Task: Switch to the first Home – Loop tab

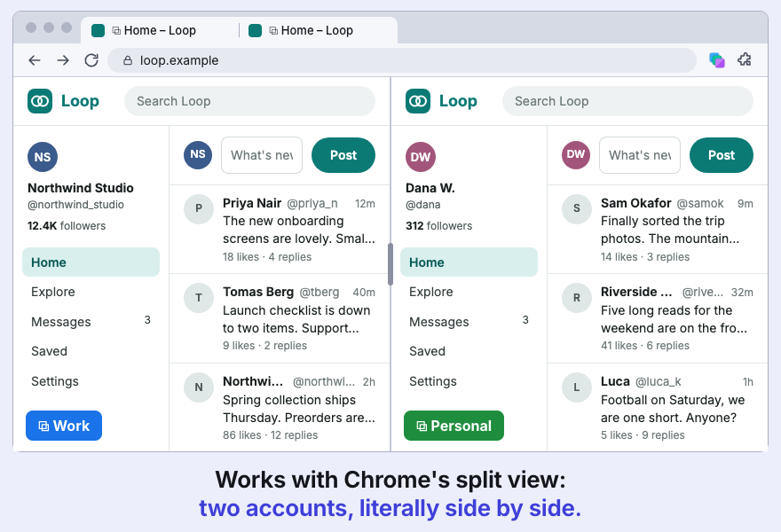Action: coord(160,30)
